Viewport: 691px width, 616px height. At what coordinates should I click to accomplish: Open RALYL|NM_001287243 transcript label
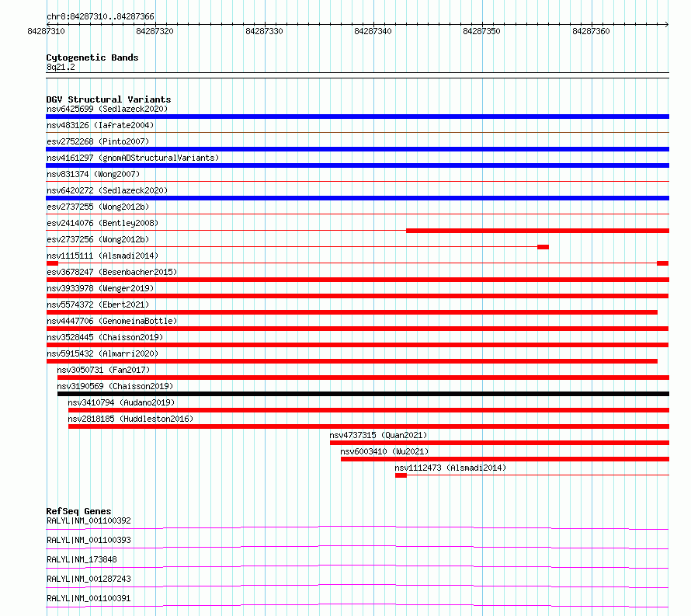89,579
